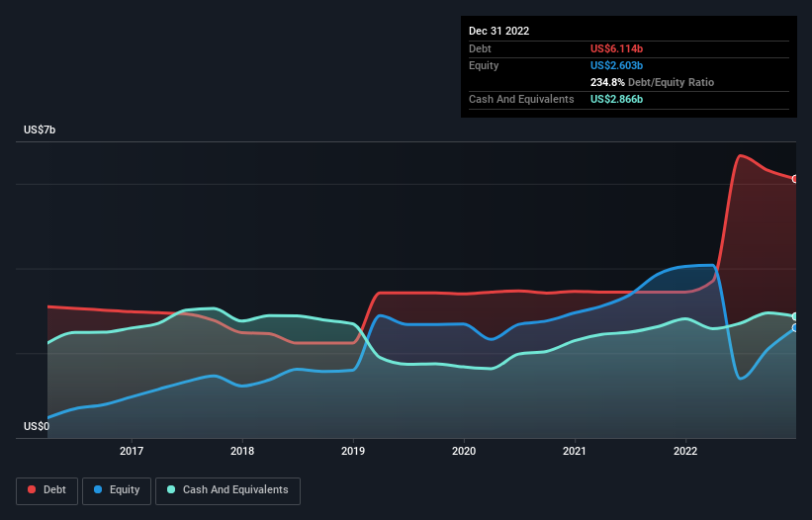Viewport: 812px width, 520px height.
Task: Click the Debt label in tooltip
Action: click(x=480, y=48)
